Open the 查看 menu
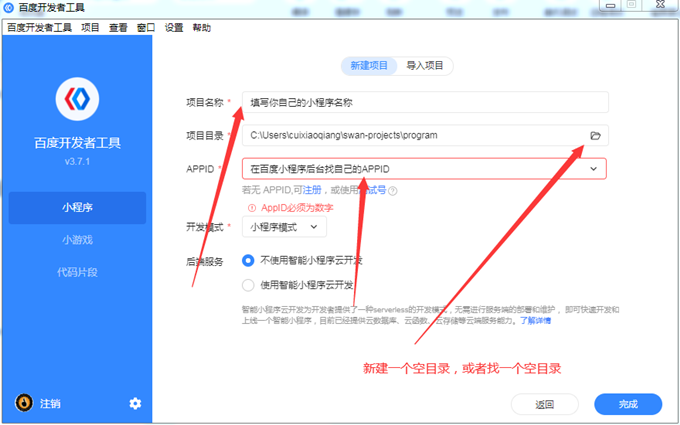Image resolution: width=680 pixels, height=425 pixels. (118, 28)
